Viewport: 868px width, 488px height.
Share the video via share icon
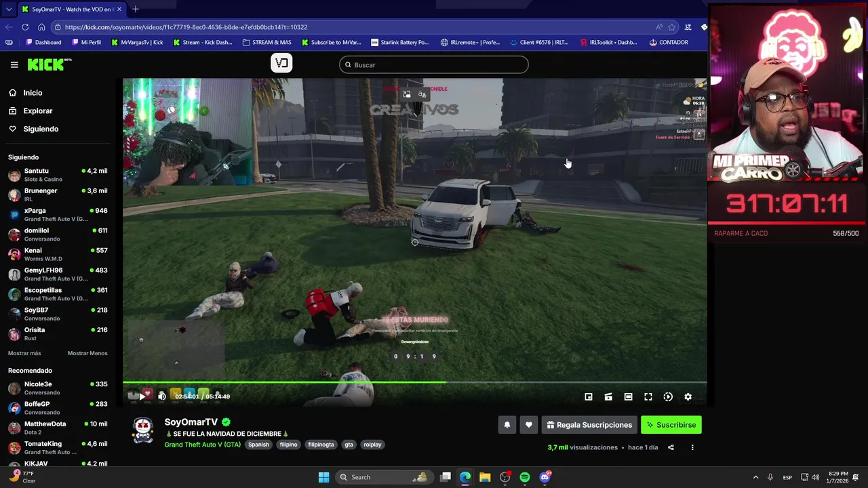point(671,447)
